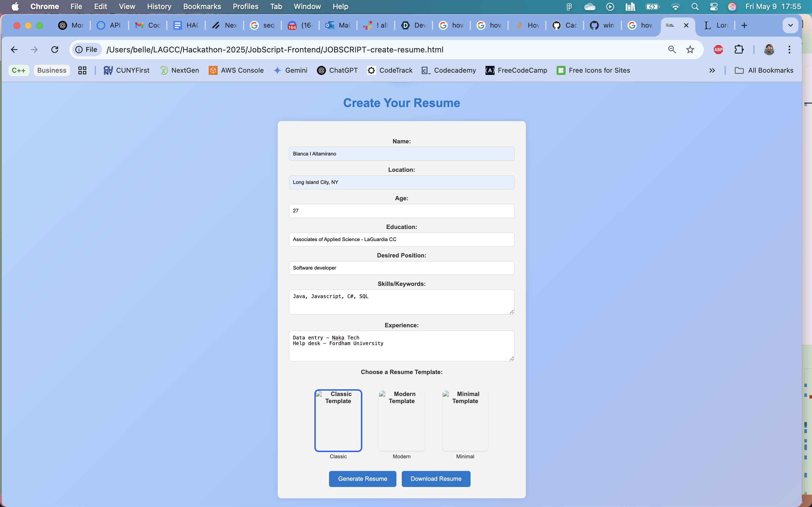Open the bookmarks apps grid icon
Viewport: 812px width, 507px height.
click(82, 70)
